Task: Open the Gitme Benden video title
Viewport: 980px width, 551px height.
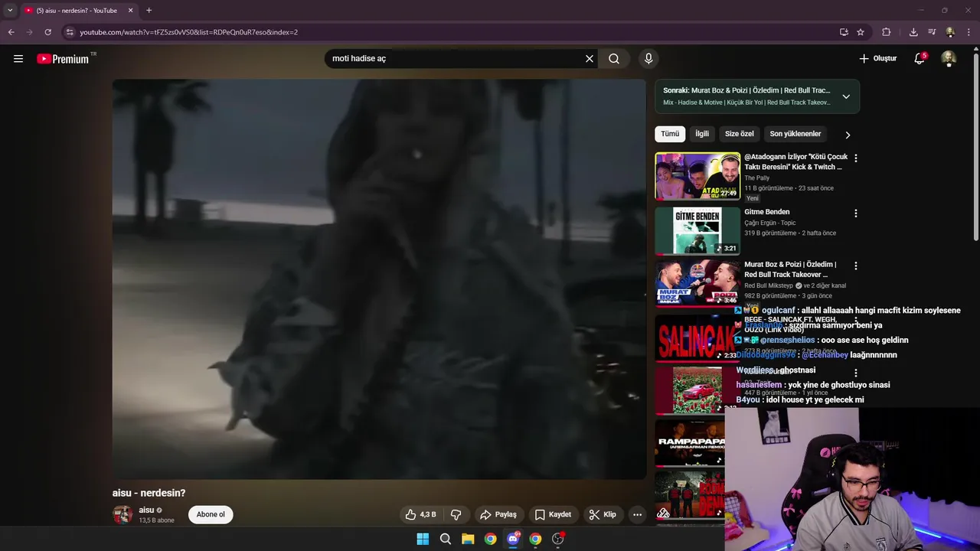Action: click(766, 212)
